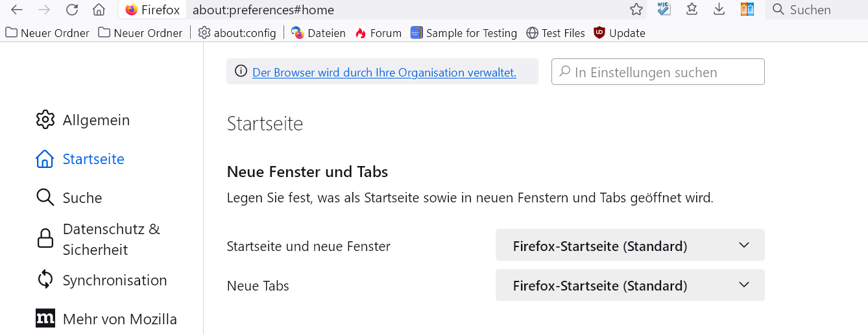The width and height of the screenshot is (868, 334).
Task: Switch to the Suche settings category
Action: [82, 198]
